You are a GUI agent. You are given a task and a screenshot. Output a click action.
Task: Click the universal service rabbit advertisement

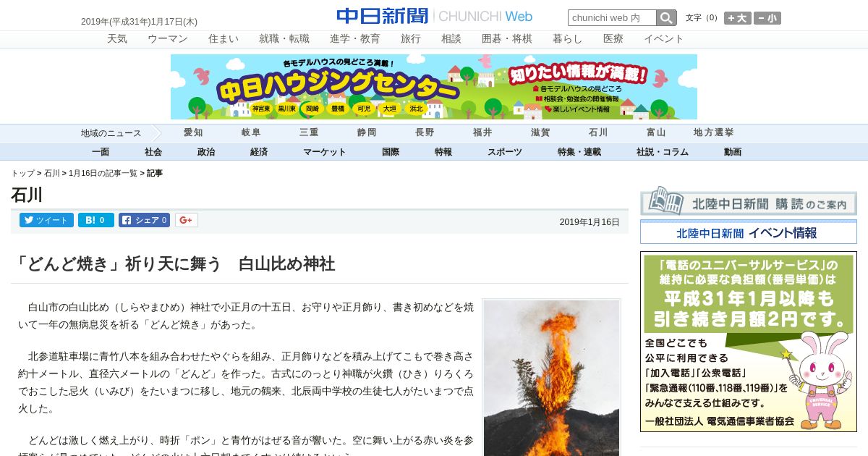[749, 342]
